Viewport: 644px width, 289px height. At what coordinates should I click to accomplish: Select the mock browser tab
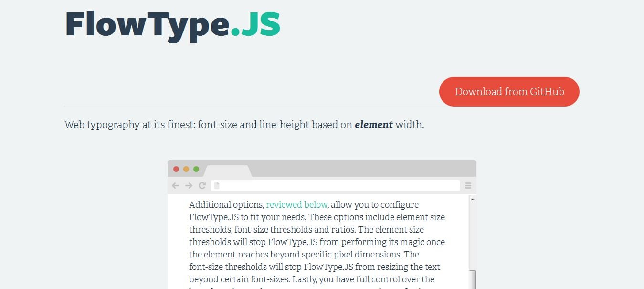(228, 171)
